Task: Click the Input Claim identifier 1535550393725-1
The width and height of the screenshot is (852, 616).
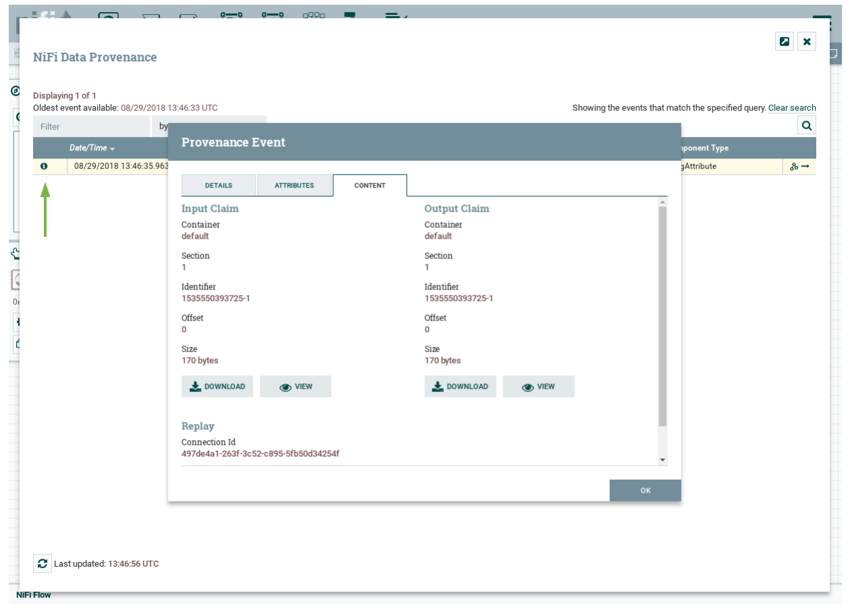Action: [216, 298]
